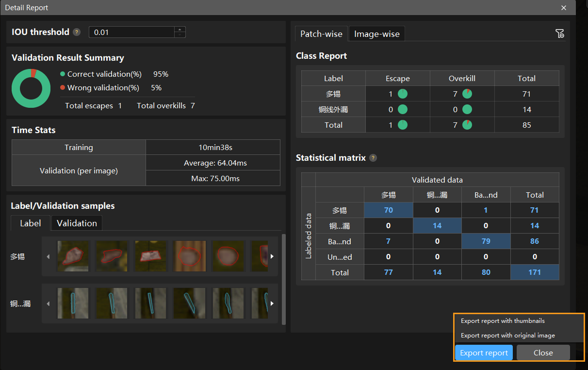Click the IOU threshold value field

coord(131,32)
